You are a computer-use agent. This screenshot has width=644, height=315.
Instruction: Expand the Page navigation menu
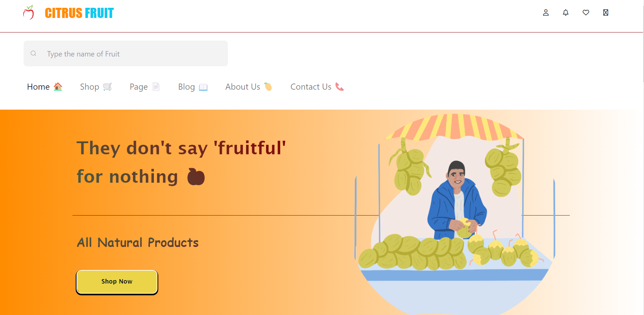(138, 87)
